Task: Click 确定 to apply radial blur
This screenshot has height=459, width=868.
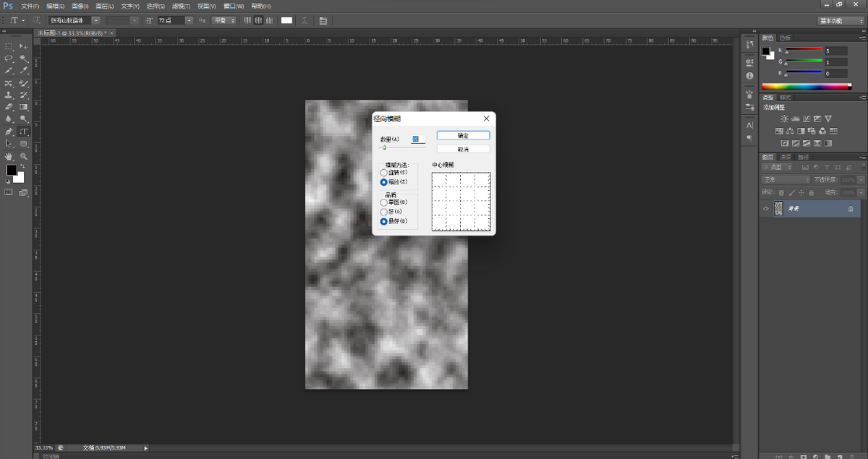Action: pyautogui.click(x=463, y=135)
